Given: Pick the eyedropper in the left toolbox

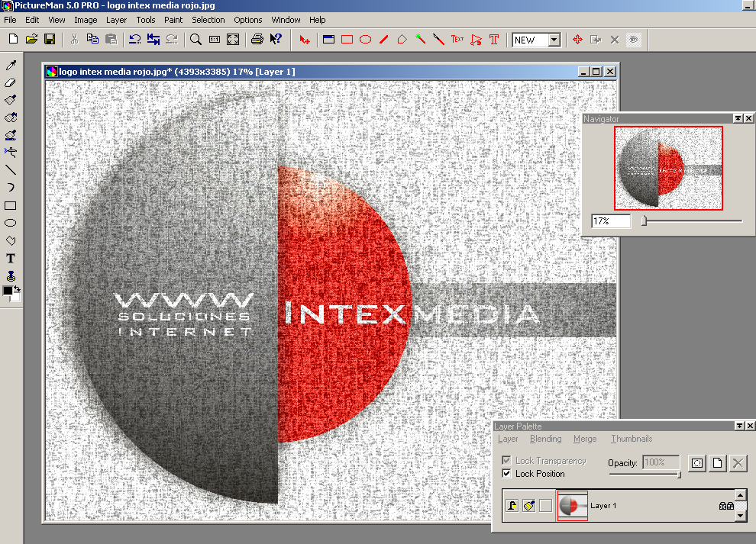Looking at the screenshot, I should [11, 65].
